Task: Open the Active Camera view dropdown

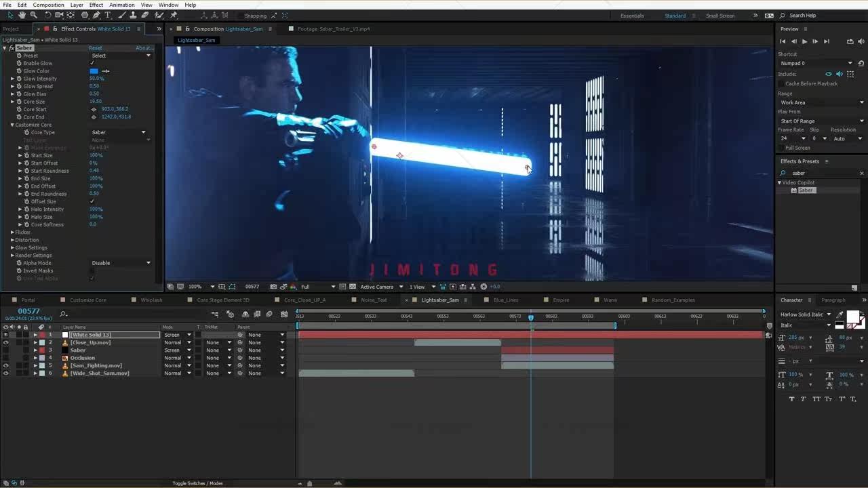Action: tap(380, 287)
